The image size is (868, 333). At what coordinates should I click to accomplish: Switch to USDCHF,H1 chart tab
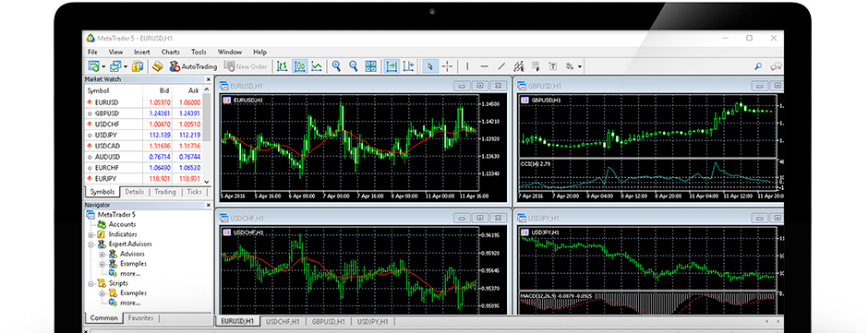(283, 321)
